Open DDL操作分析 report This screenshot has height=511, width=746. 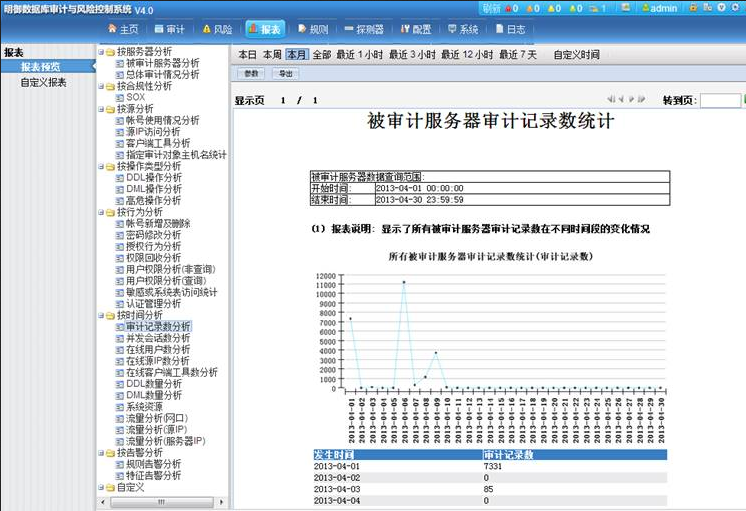tap(154, 177)
